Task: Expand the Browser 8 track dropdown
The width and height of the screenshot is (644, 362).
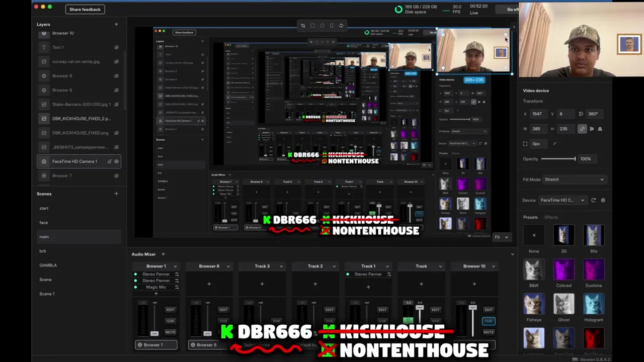Action: (228, 266)
